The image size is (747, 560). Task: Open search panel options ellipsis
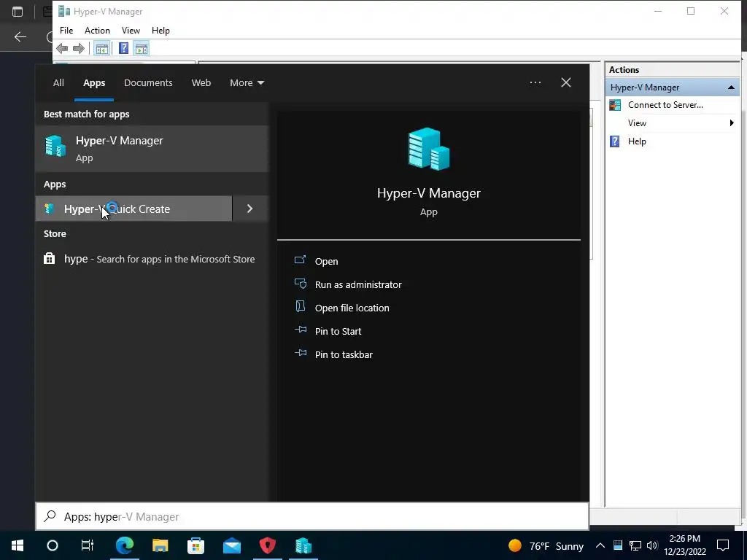click(x=535, y=82)
